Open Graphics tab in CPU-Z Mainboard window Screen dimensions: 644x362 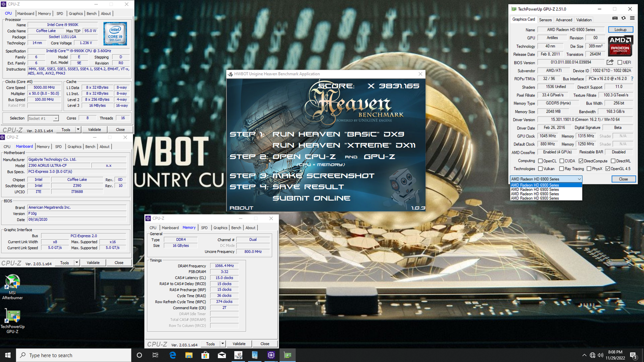[x=74, y=147]
